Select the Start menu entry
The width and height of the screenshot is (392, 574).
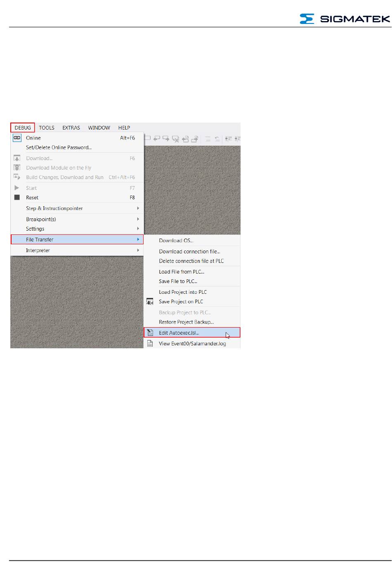(x=77, y=188)
